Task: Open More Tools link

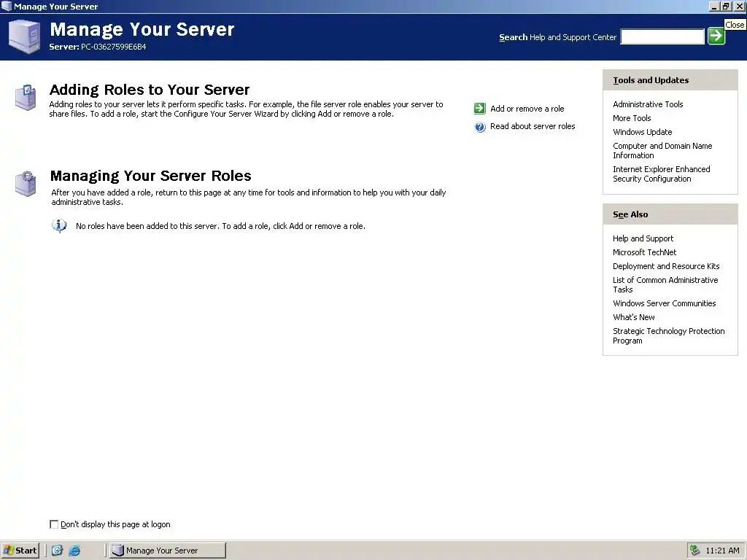Action: 632,118
